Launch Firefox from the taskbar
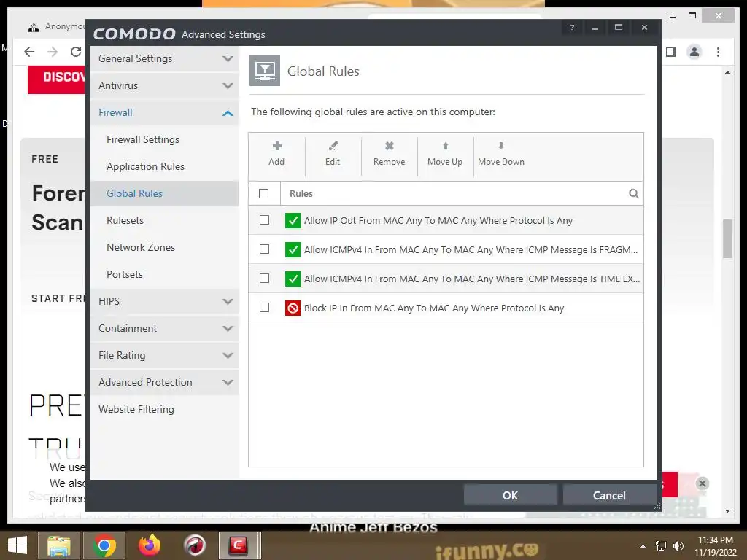747x560 pixels. pyautogui.click(x=150, y=545)
